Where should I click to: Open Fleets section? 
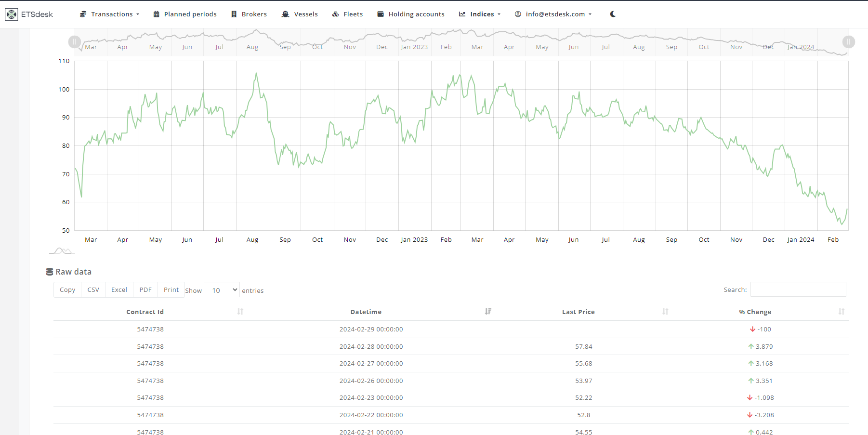click(x=347, y=14)
